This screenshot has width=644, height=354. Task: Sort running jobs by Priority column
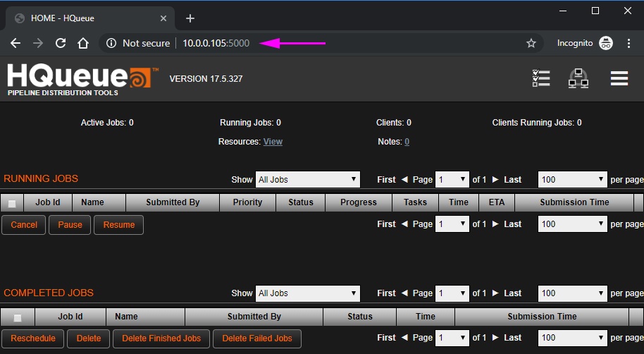[247, 202]
